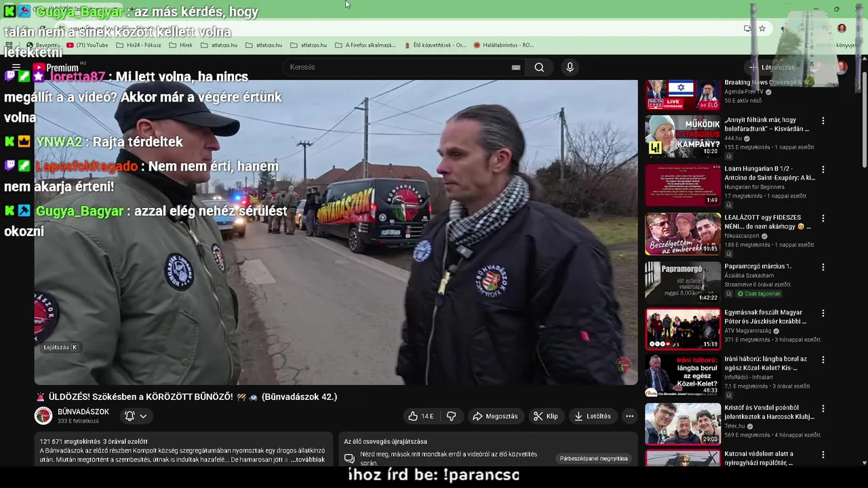Open options for Papramorgó március video
The height and width of the screenshot is (488, 868).
(823, 267)
